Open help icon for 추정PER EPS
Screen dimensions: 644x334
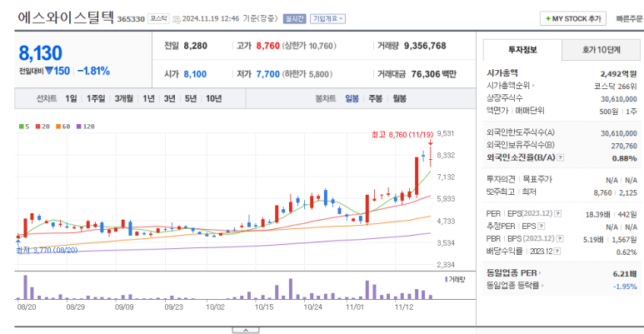pos(542,227)
